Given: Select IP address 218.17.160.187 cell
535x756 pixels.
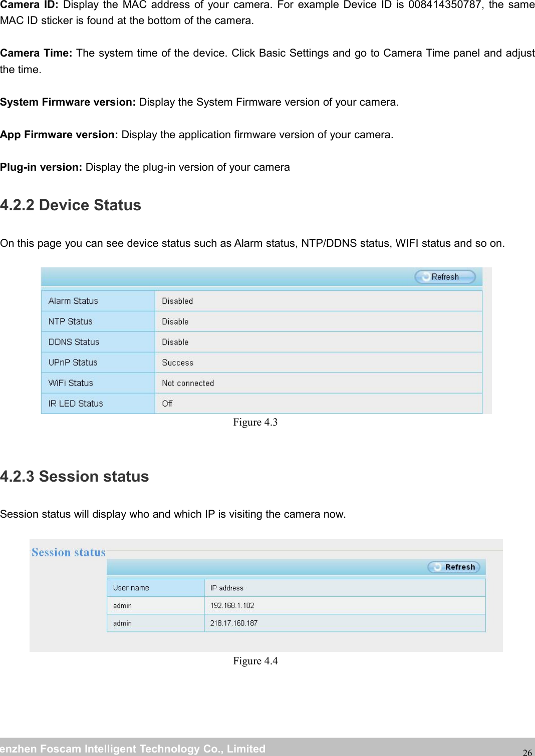Looking at the screenshot, I should point(234,623).
